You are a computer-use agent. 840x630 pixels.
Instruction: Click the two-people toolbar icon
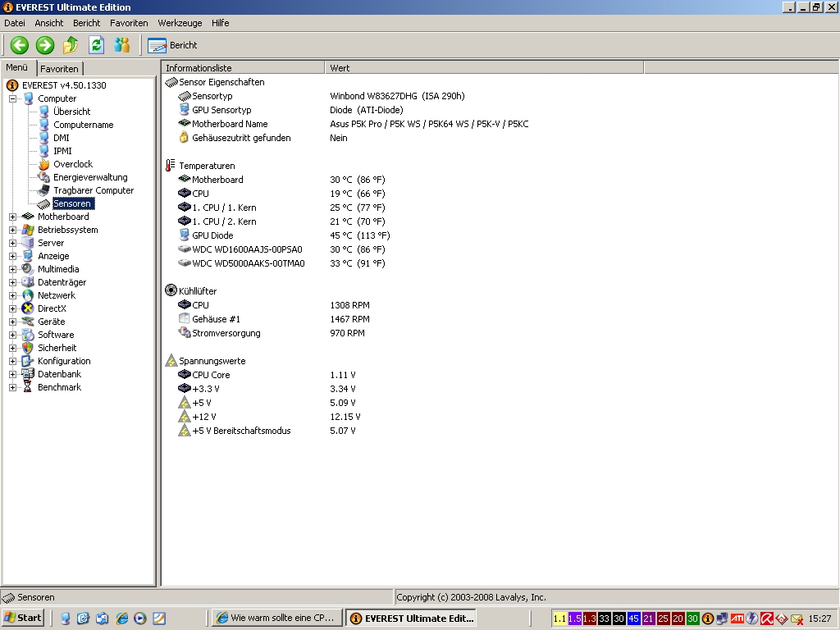click(x=121, y=45)
